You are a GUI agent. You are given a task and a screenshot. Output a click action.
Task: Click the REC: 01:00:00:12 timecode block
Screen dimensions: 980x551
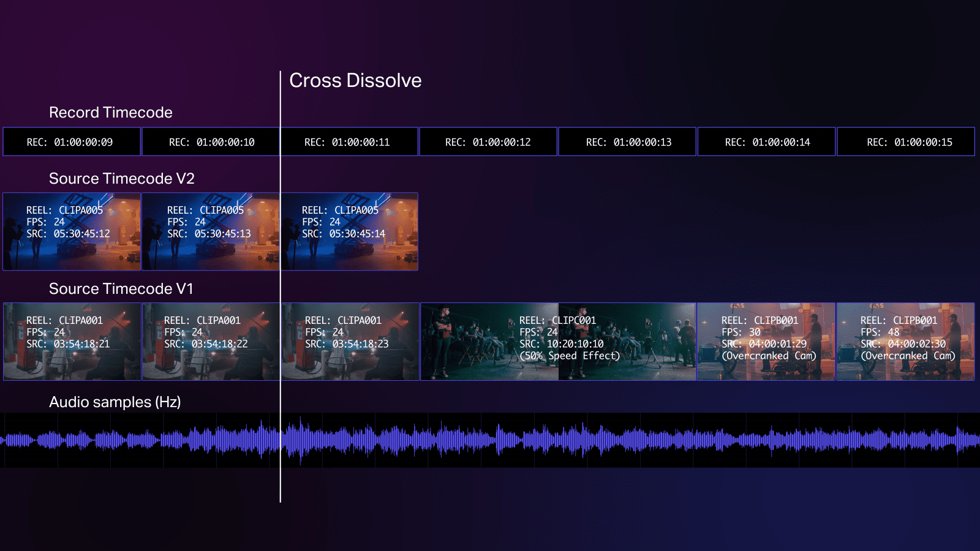[488, 141]
